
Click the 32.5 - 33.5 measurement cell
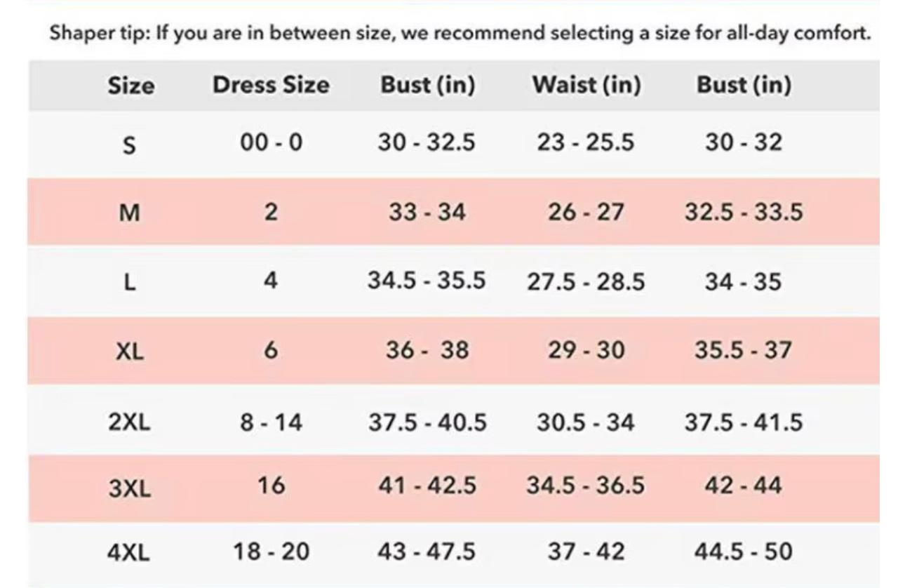pyautogui.click(x=743, y=212)
